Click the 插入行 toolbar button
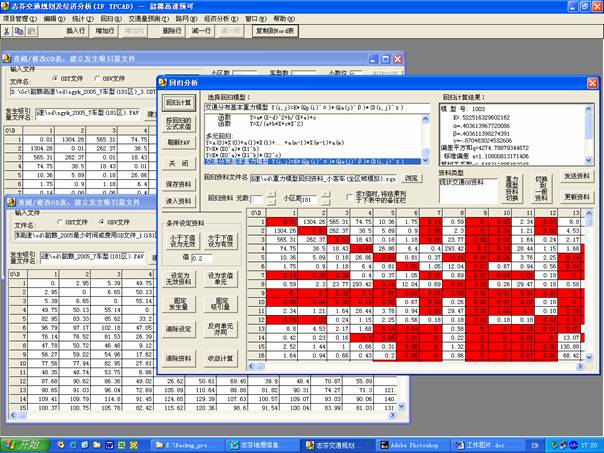The image size is (604, 453). tap(76, 31)
